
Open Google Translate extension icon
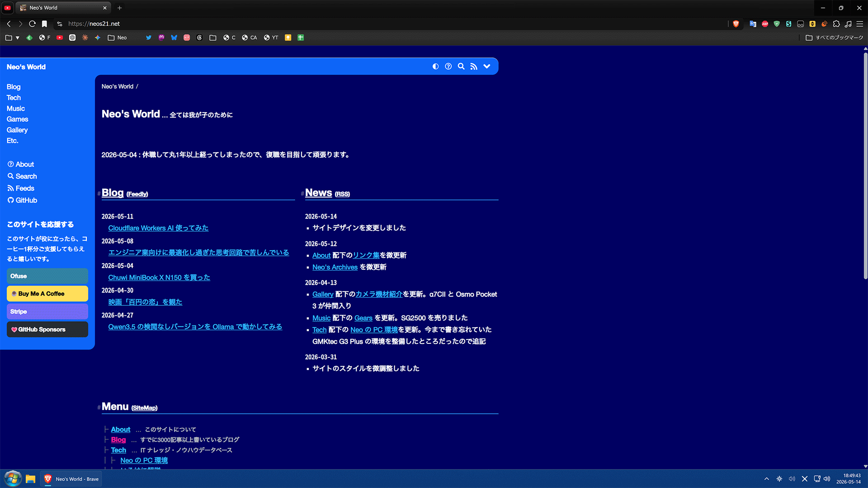tap(753, 23)
